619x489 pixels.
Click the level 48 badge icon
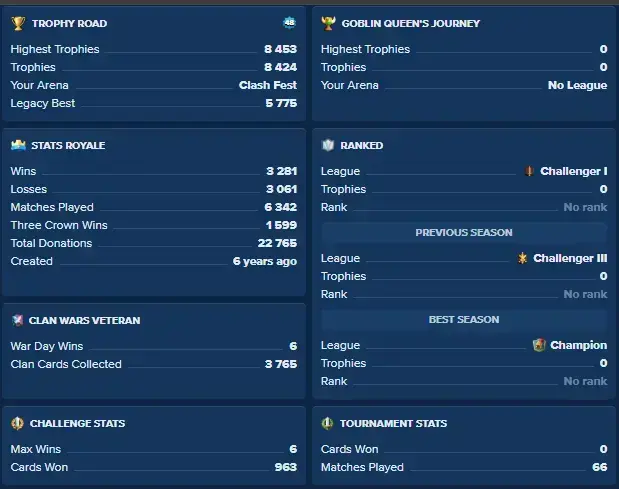pos(289,23)
